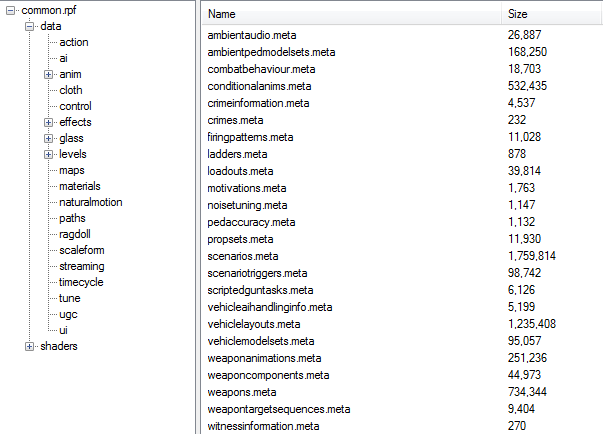603x434 pixels.
Task: Select the ai folder in tree
Action: click(x=65, y=58)
